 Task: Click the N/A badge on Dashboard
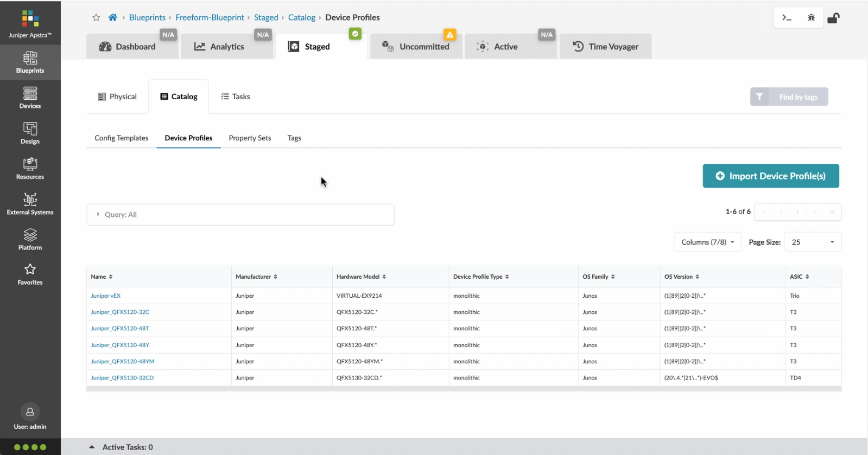(x=168, y=35)
